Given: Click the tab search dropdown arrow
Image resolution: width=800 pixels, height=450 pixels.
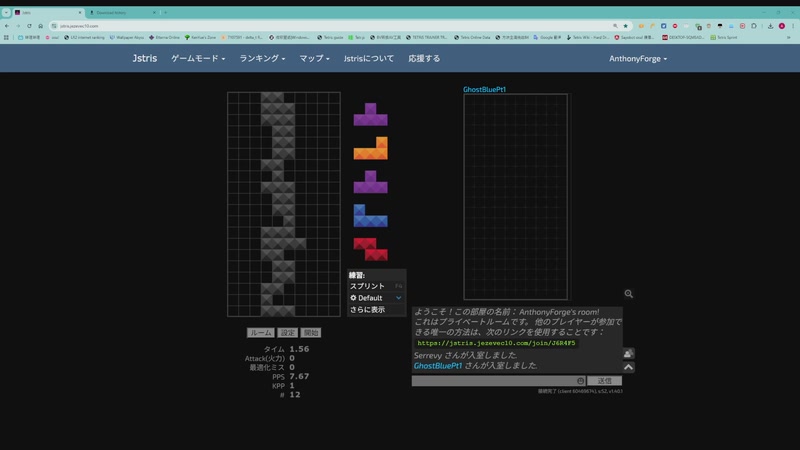Looking at the screenshot, I should pos(6,12).
